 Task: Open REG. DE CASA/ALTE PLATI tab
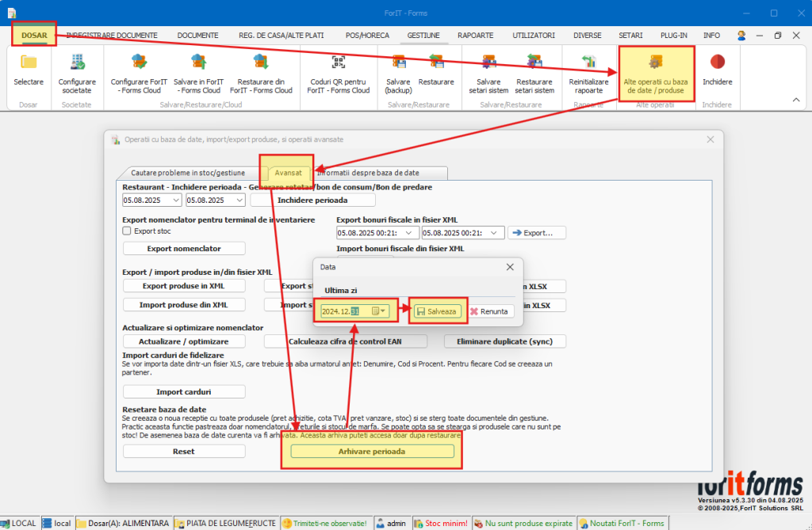point(282,35)
